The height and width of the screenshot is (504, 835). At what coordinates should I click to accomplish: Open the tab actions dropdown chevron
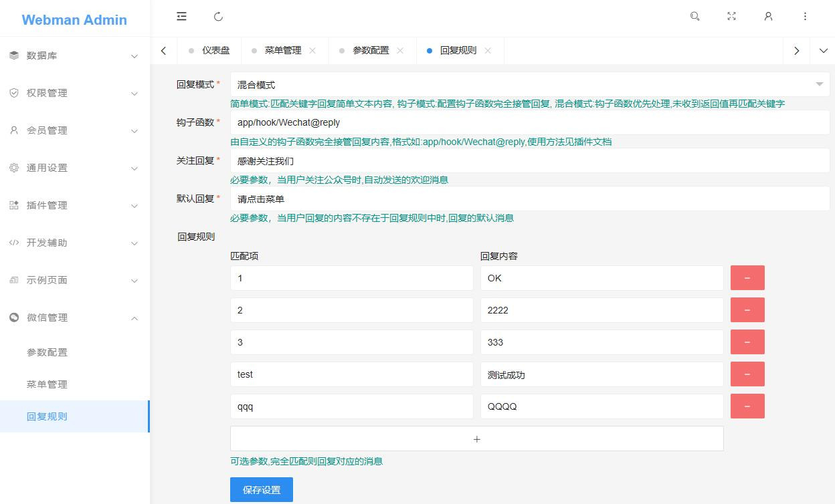point(823,51)
